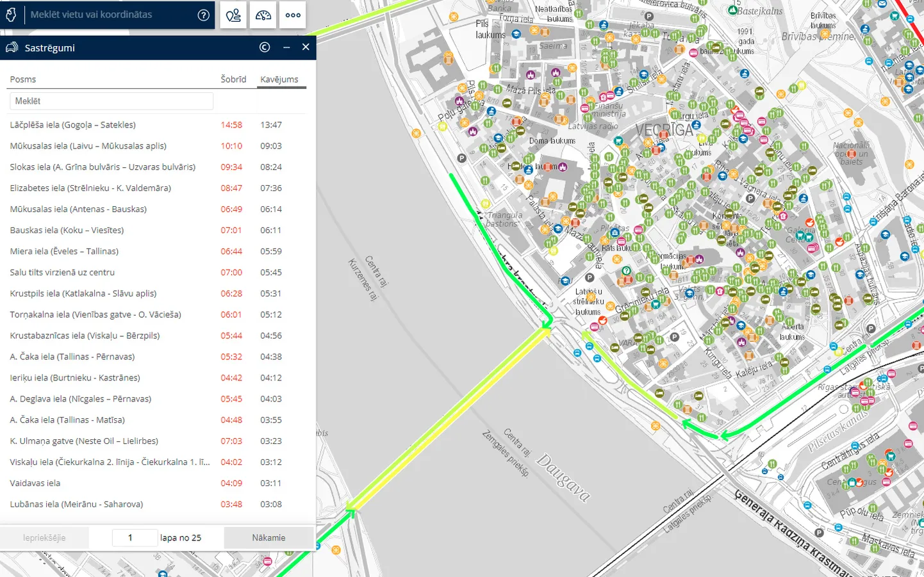The image size is (924, 577).
Task: Minimize the Sastrēgumi panel
Action: coord(286,47)
